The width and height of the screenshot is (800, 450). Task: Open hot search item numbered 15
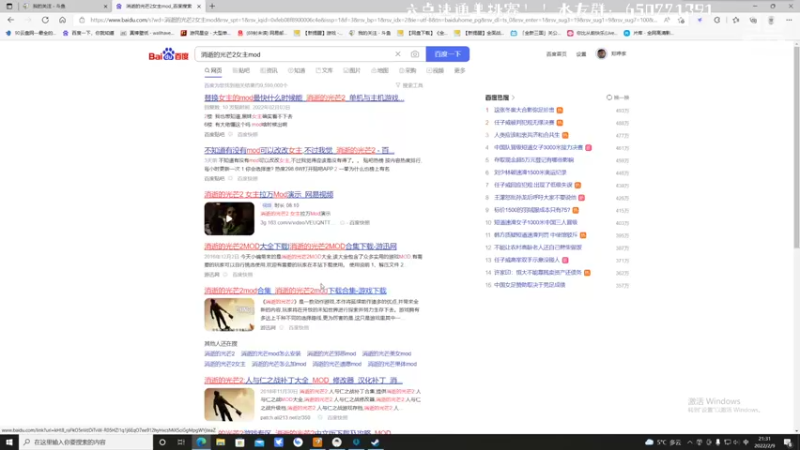click(530, 285)
